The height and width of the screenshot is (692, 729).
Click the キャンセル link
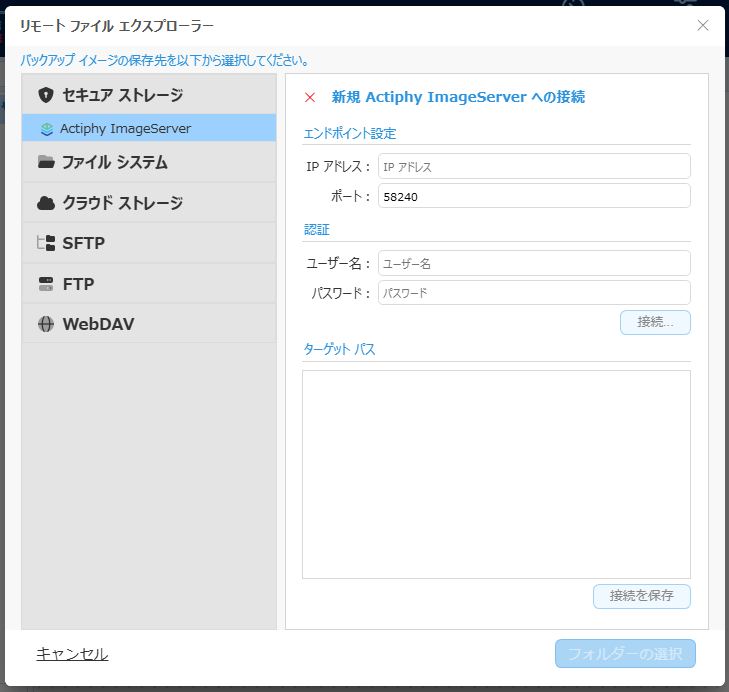tap(72, 654)
